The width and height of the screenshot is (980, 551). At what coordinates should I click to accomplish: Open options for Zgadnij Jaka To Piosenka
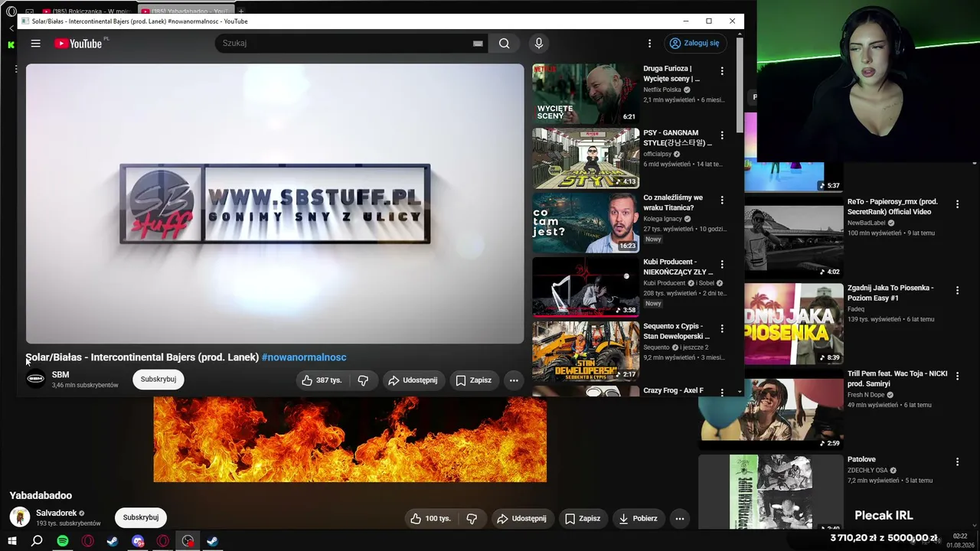(x=957, y=291)
